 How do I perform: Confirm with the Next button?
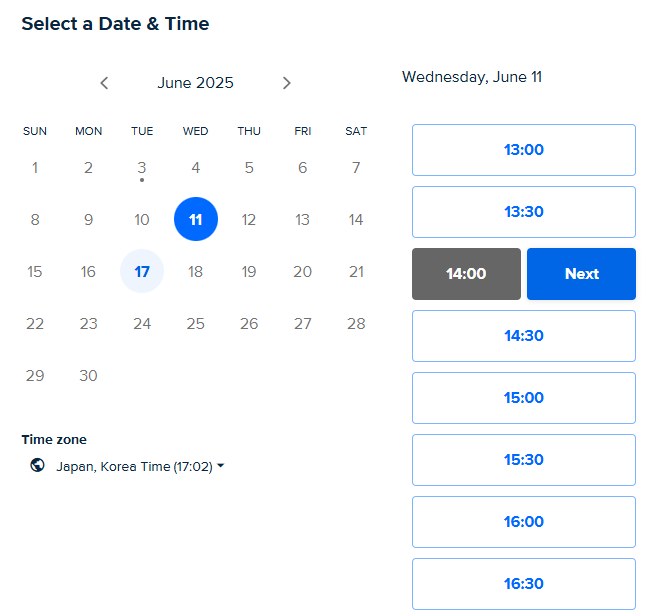(x=581, y=274)
